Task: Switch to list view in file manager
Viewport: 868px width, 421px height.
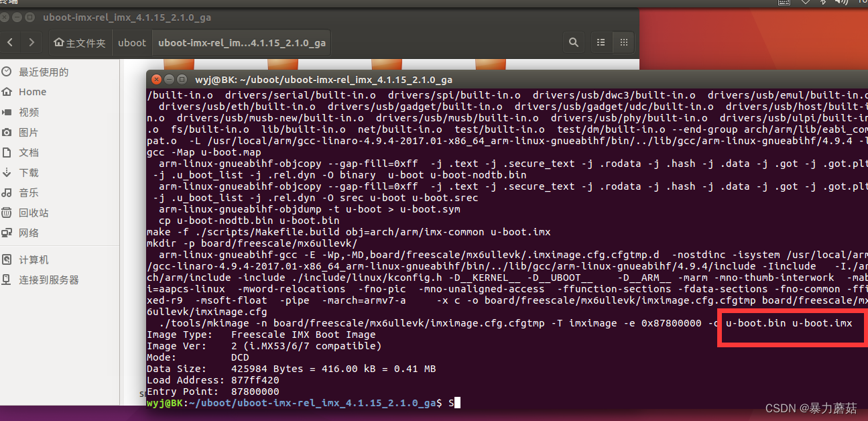Action: pos(600,42)
